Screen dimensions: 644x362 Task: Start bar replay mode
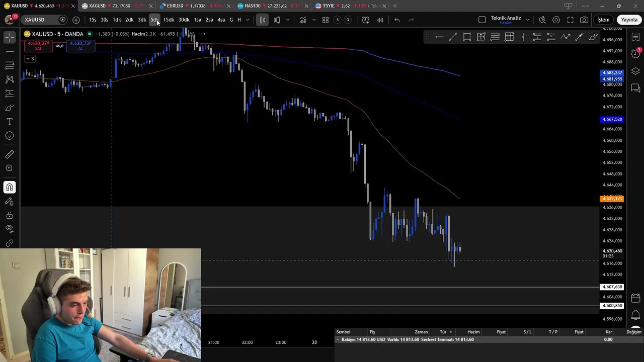click(380, 20)
